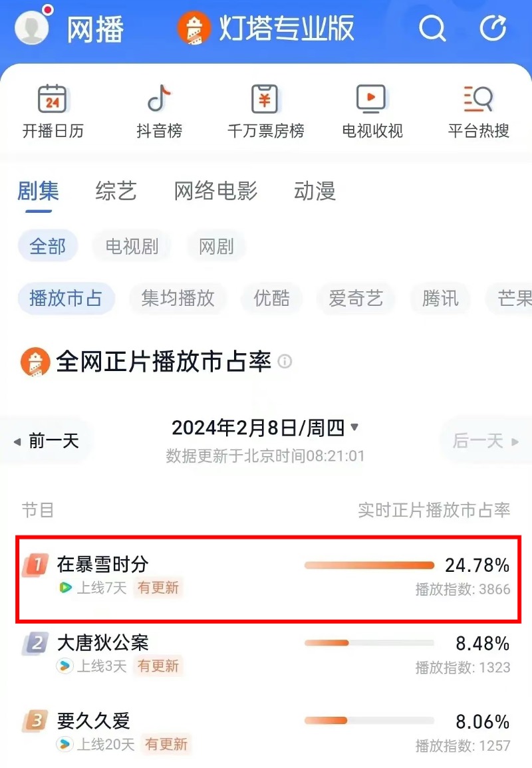Tap the info icon beside 全网正片播放市占率

[285, 362]
